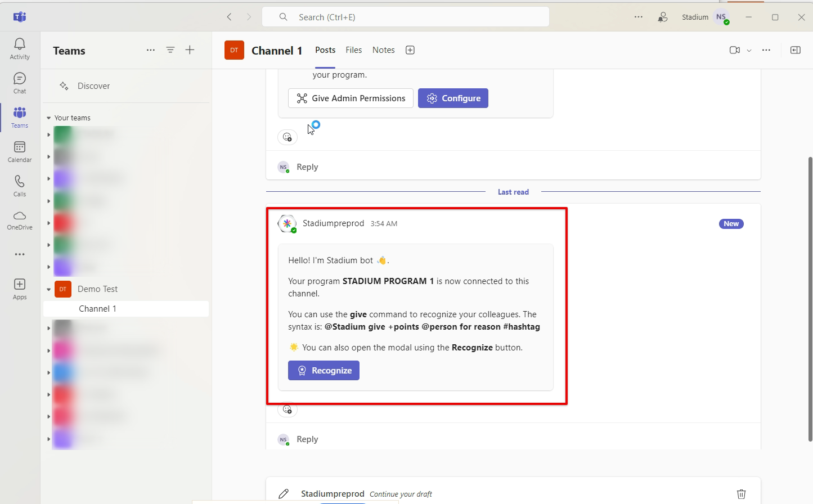The image size is (813, 504).
Task: Select the Teams app bar item
Action: (x=20, y=117)
